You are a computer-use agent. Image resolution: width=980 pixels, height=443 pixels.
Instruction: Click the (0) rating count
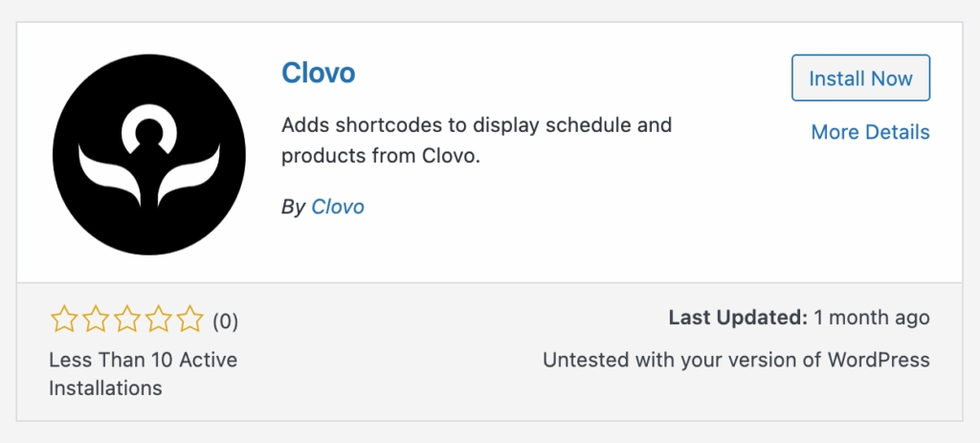pos(225,321)
